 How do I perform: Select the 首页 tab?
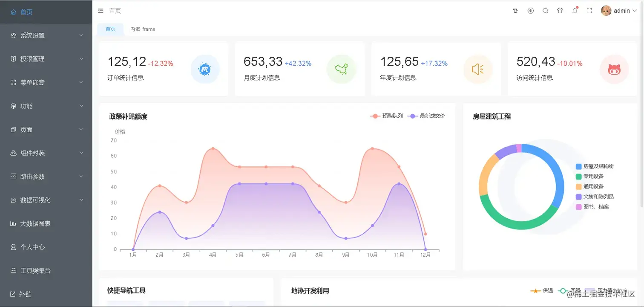[x=110, y=29]
